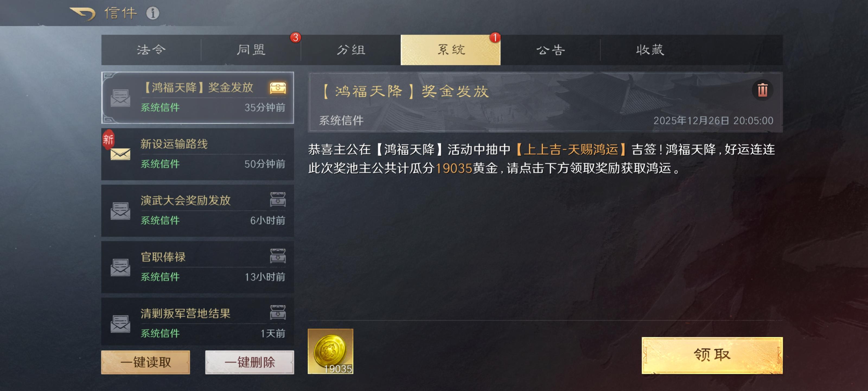Screen dimensions: 868x391
Task: Switch to the 同盟 tab
Action: [251, 50]
